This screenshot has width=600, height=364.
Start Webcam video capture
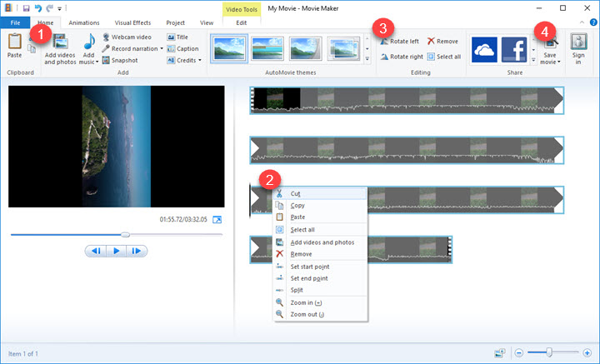[127, 37]
